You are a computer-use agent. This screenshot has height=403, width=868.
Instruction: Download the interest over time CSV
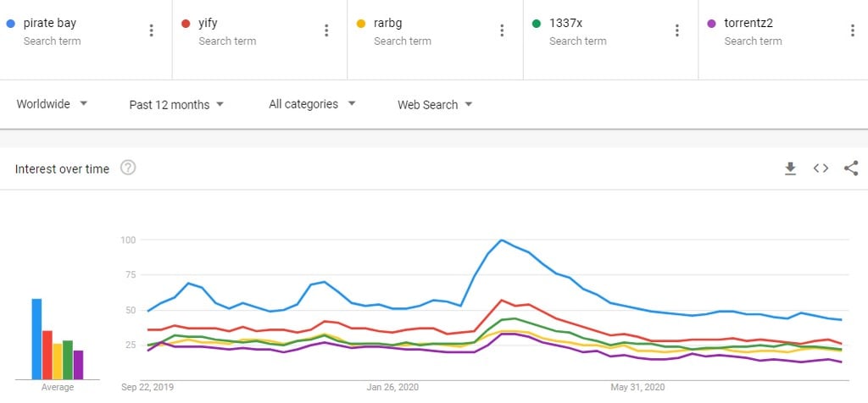(791, 168)
